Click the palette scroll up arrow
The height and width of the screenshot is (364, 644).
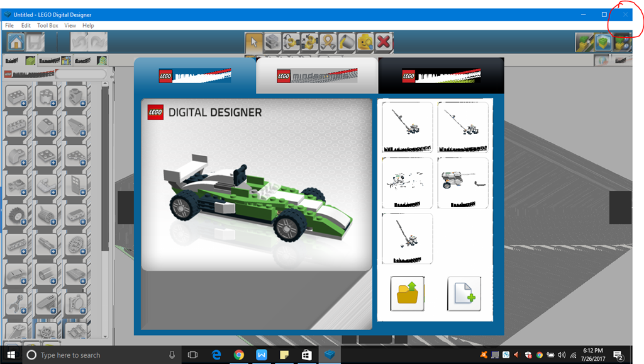tap(105, 84)
